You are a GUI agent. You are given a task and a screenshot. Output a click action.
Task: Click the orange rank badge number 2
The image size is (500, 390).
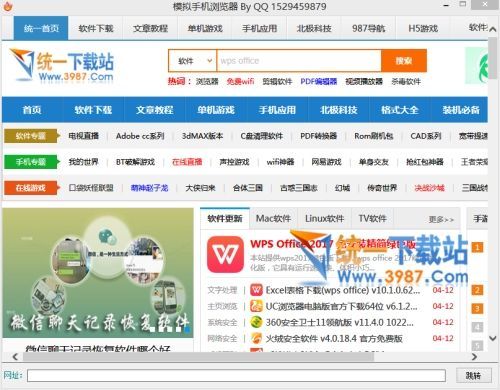[477, 290]
